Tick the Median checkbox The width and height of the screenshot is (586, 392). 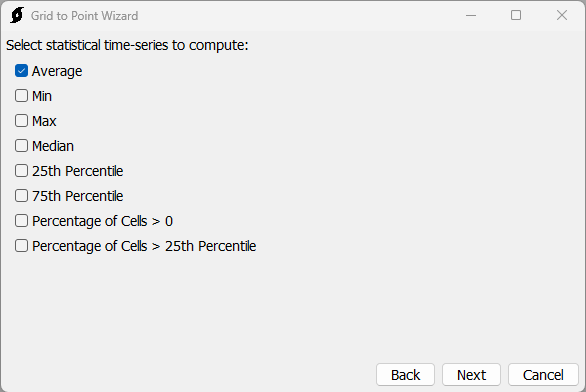21,146
